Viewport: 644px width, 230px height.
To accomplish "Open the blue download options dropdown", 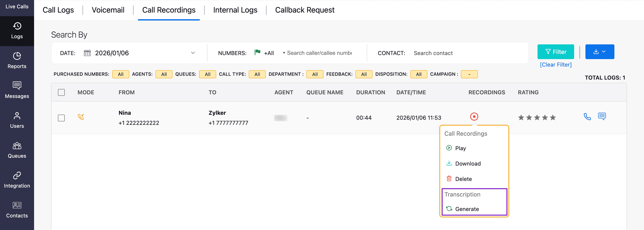I will (599, 52).
